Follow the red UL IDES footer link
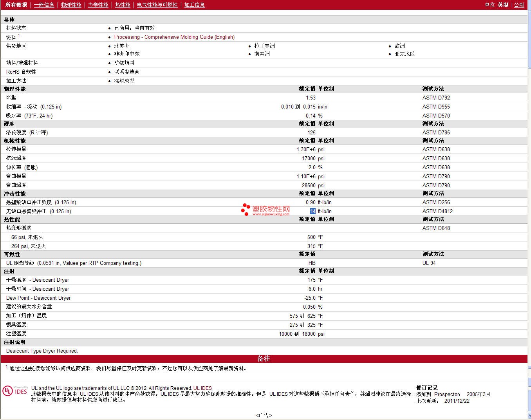531x420 pixels. (202, 388)
